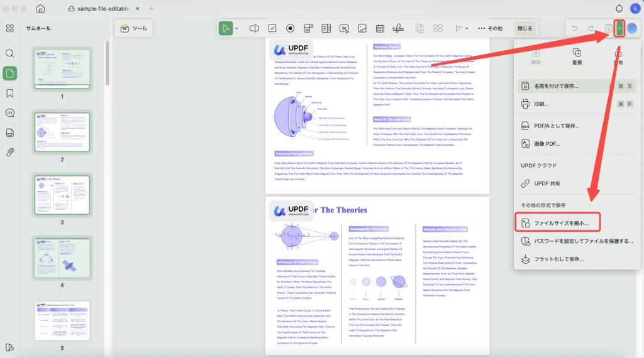Screen dimensions: 644x358
Task: Click 重複 duplicate in save menu
Action: point(577,57)
